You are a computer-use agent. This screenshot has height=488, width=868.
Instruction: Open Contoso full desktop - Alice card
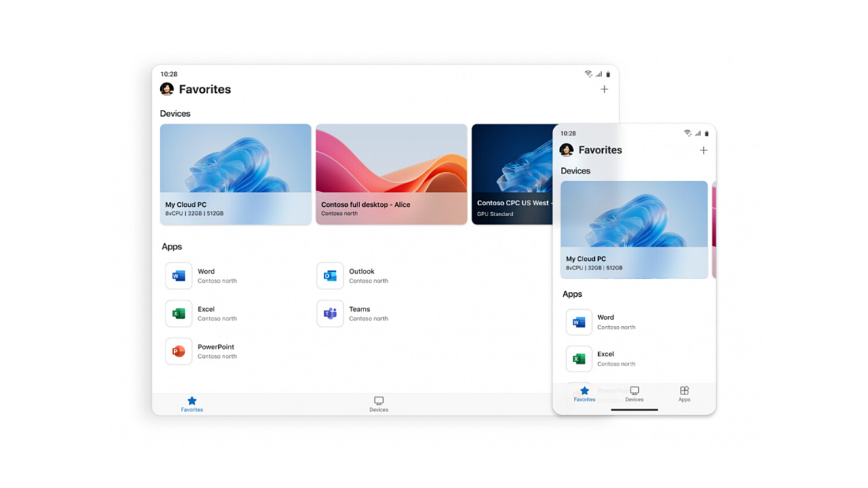coord(391,174)
